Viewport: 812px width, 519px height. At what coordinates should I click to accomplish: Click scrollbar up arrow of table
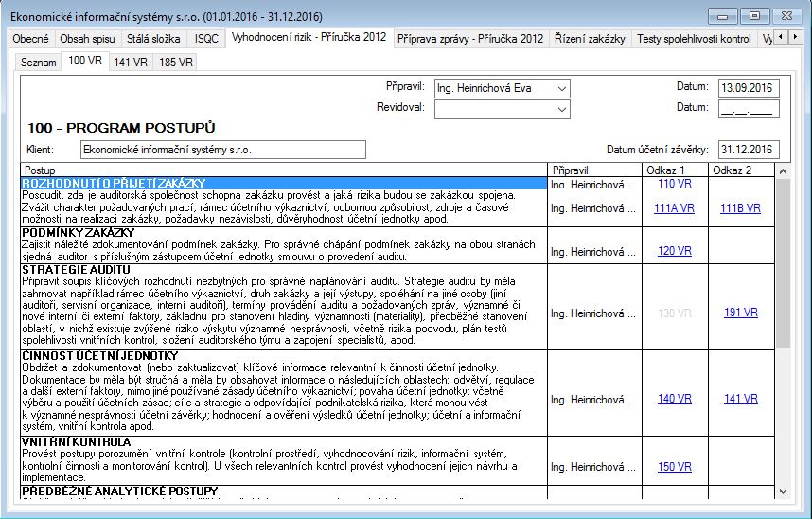click(x=783, y=171)
